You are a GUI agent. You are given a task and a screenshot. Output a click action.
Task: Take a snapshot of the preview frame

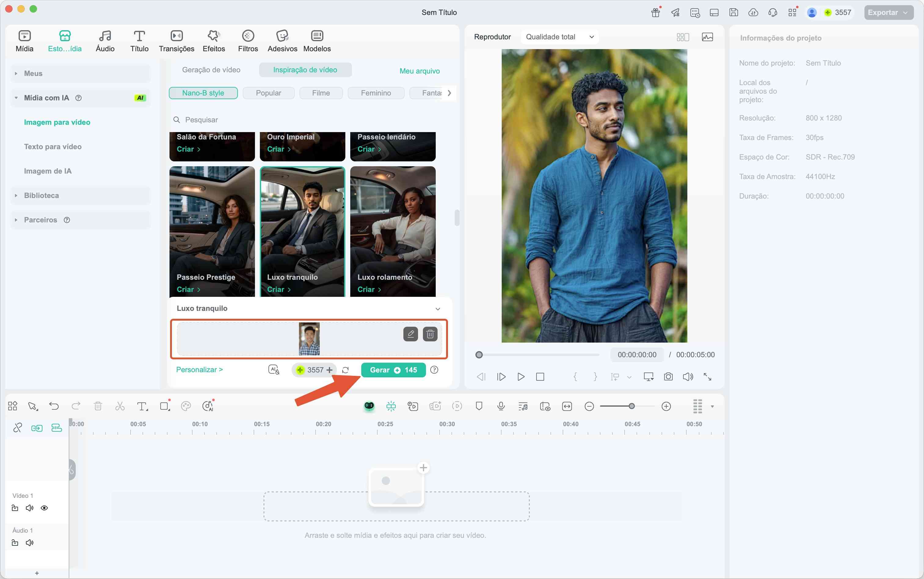(x=668, y=376)
